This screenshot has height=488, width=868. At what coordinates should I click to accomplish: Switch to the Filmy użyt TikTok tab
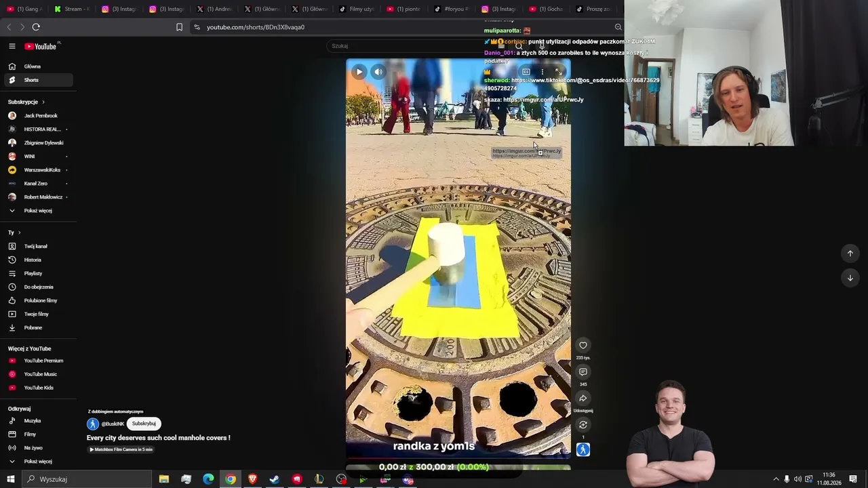tap(356, 9)
